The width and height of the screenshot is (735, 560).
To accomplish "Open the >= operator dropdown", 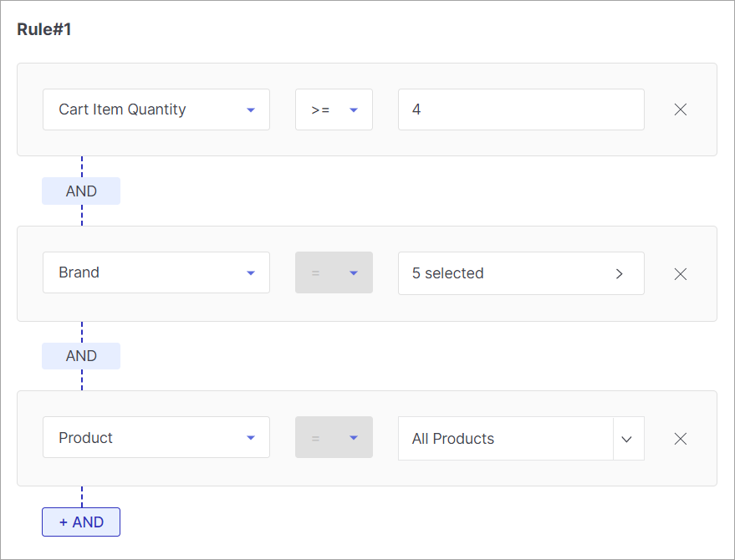I will 334,109.
